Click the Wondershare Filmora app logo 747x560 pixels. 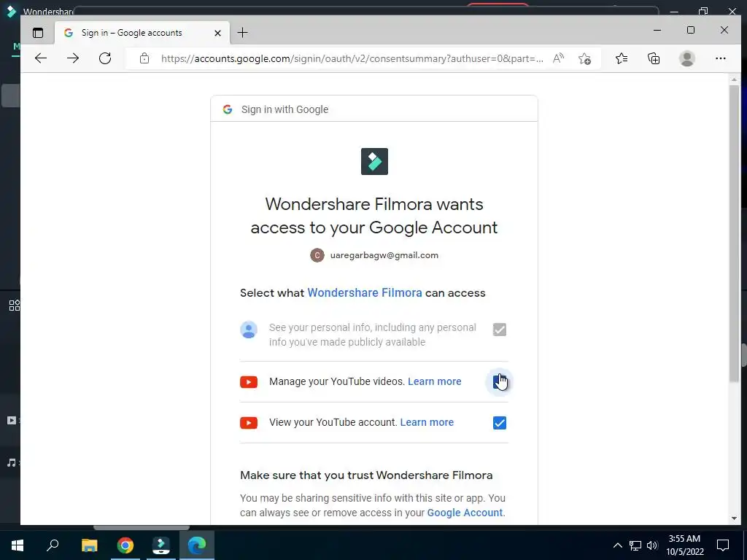click(x=374, y=161)
